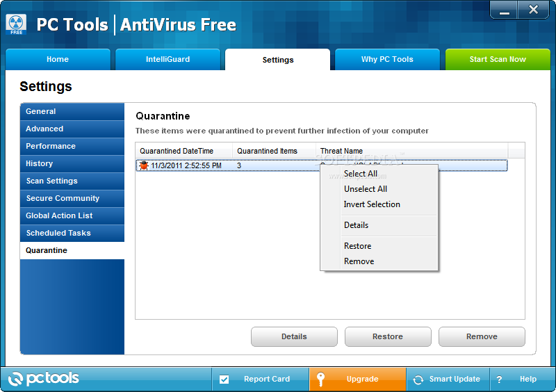Click the bug icon in quarantined row
This screenshot has width=556, height=392.
[144, 165]
